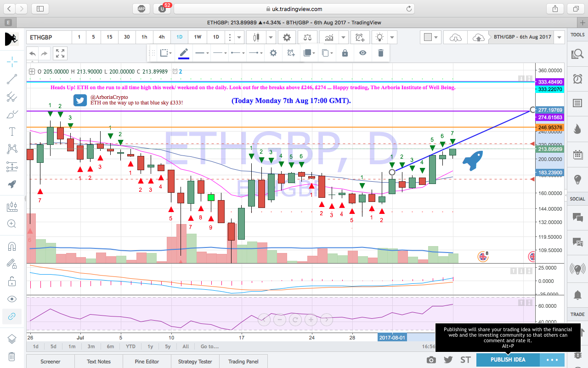
Task: Open the Screener tab
Action: (51, 362)
